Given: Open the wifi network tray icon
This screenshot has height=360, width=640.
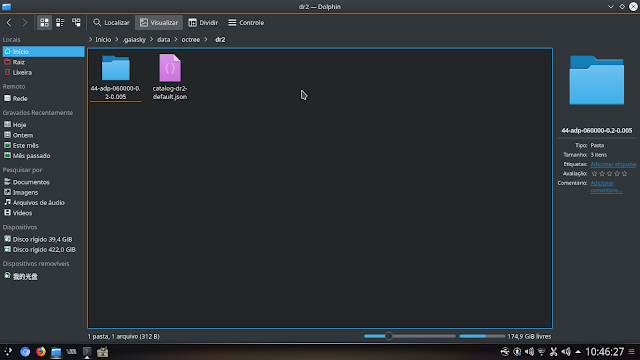Looking at the screenshot, I should 542,351.
